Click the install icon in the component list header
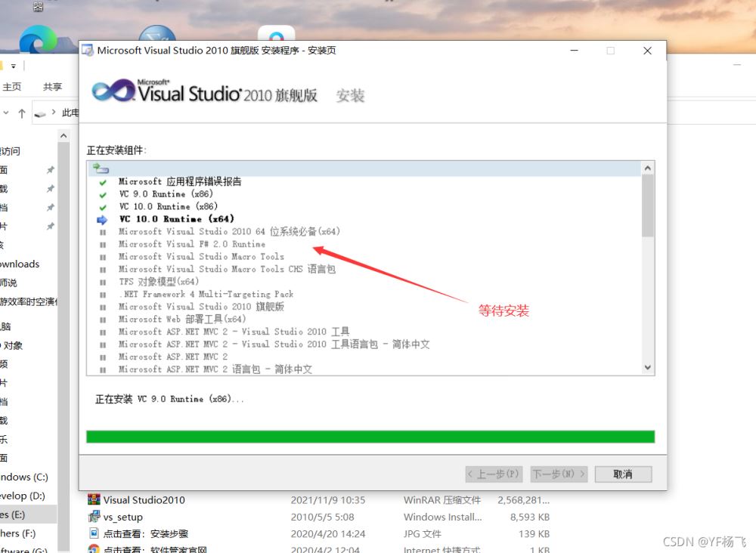756x553 pixels. click(x=101, y=168)
